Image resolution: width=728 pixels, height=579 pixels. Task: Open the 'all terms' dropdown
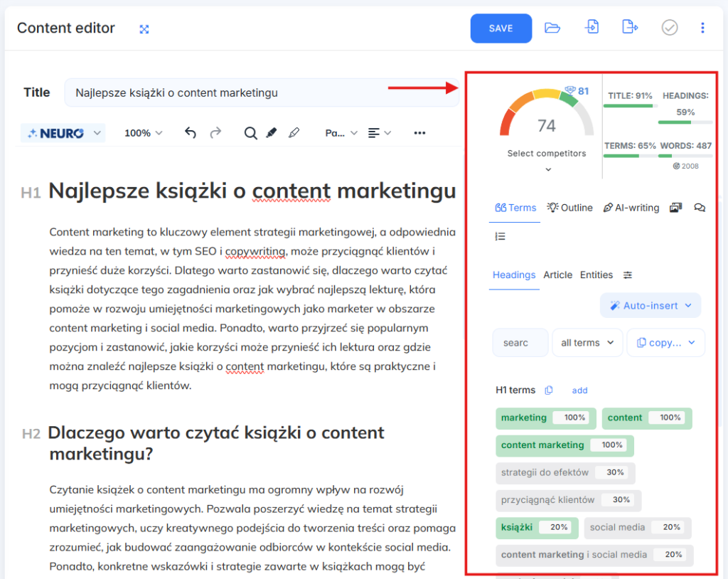pyautogui.click(x=587, y=343)
